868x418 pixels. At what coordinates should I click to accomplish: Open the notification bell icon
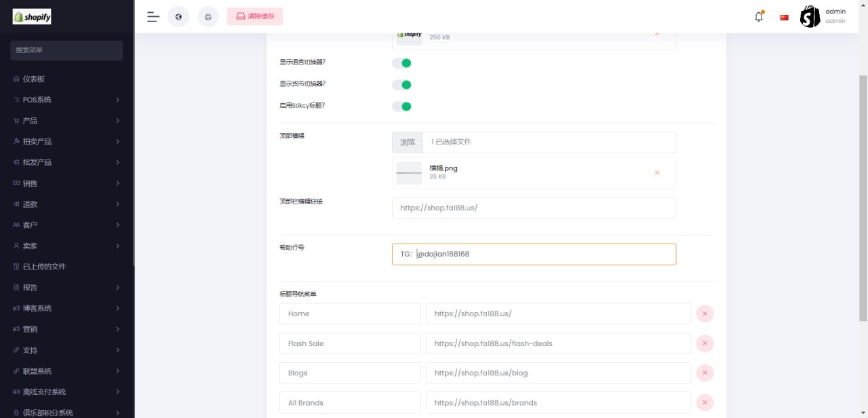click(759, 17)
